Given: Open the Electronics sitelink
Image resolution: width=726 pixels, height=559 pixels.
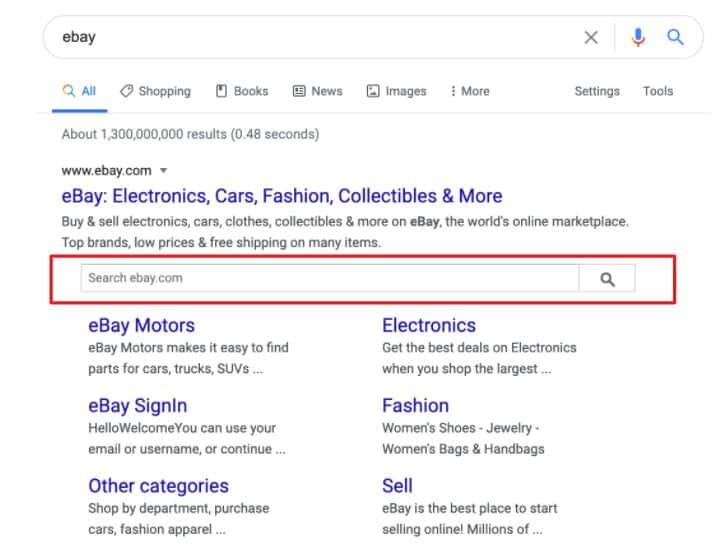Looking at the screenshot, I should [429, 326].
